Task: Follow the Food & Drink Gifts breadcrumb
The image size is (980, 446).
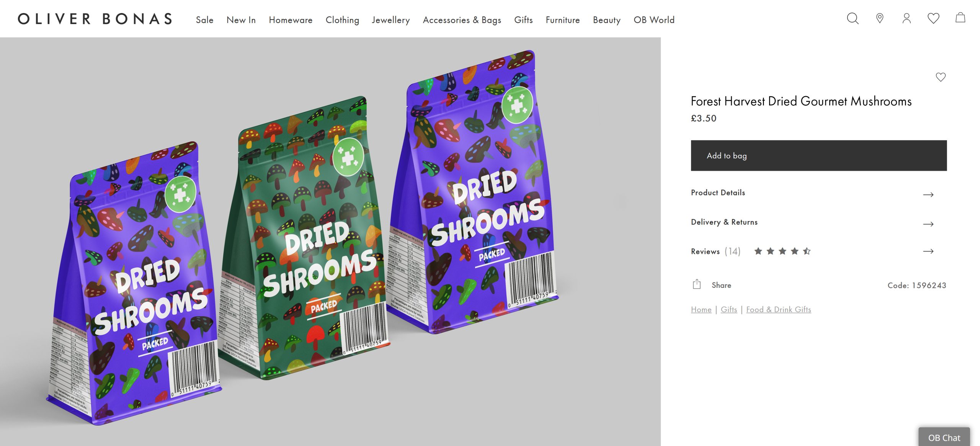Action: pos(779,309)
